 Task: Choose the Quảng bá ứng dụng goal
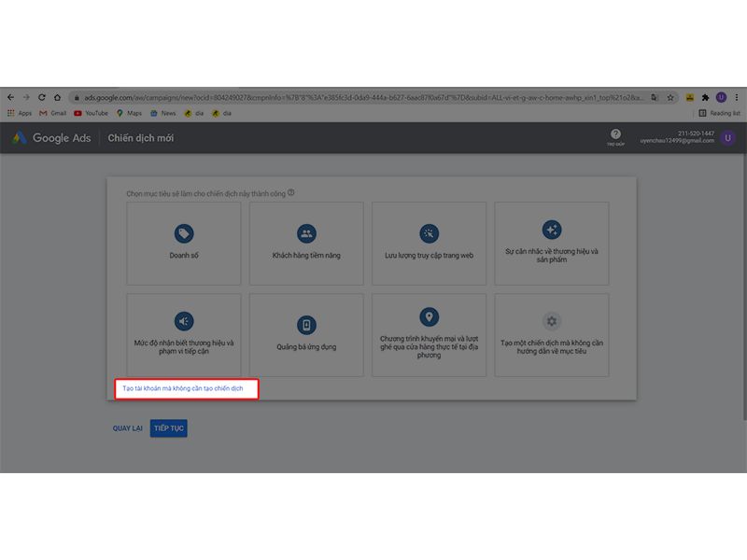[306, 325]
